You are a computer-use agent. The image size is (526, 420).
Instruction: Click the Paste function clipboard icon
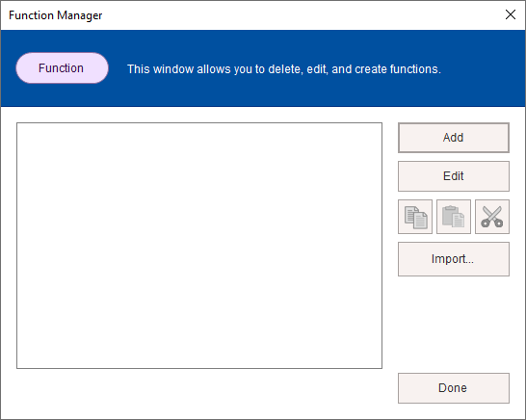454,217
